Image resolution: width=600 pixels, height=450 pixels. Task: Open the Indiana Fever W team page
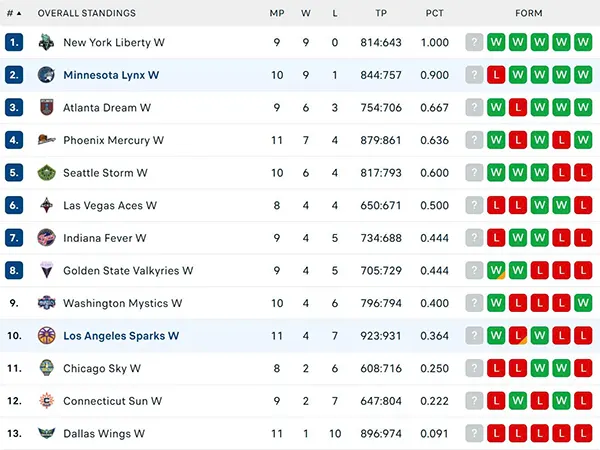(104, 238)
